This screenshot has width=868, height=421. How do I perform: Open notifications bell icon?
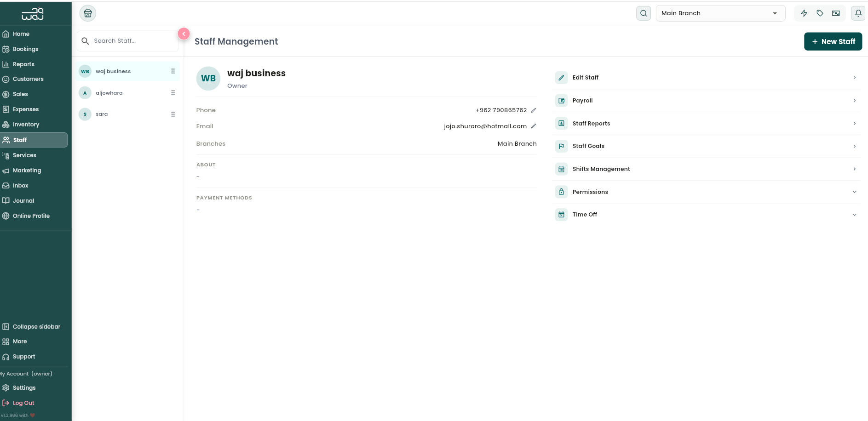(858, 13)
